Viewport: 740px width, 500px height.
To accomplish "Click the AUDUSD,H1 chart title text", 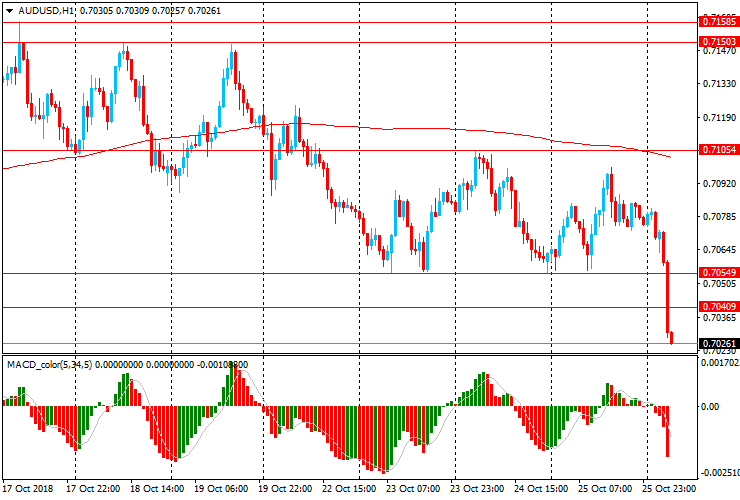I will click(x=46, y=11).
